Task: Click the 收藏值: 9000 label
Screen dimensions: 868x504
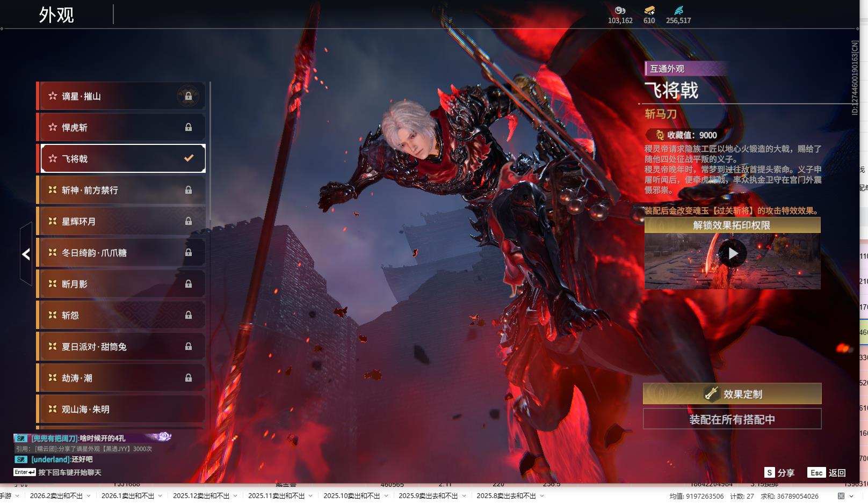Action: 692,135
